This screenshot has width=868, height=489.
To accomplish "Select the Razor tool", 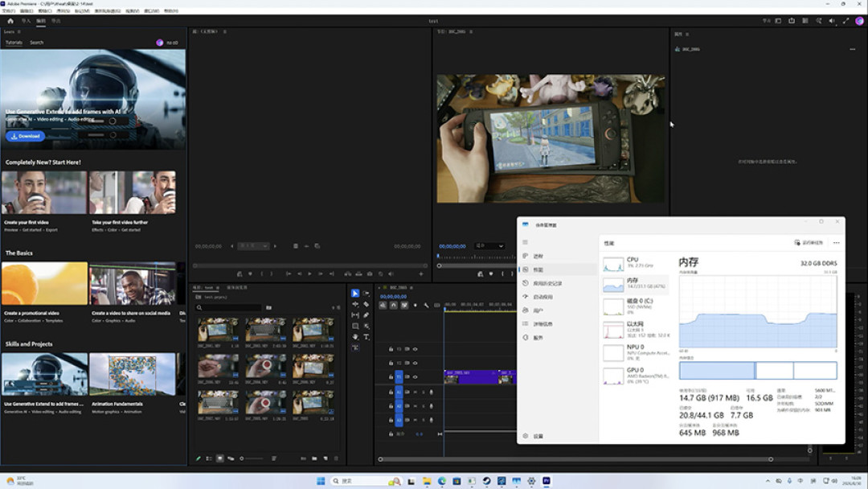I will pos(366,304).
